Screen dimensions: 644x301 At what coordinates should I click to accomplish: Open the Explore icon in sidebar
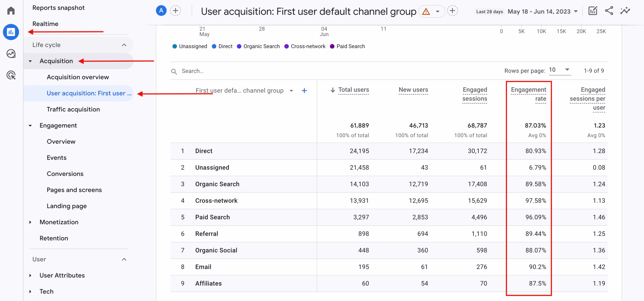(11, 54)
